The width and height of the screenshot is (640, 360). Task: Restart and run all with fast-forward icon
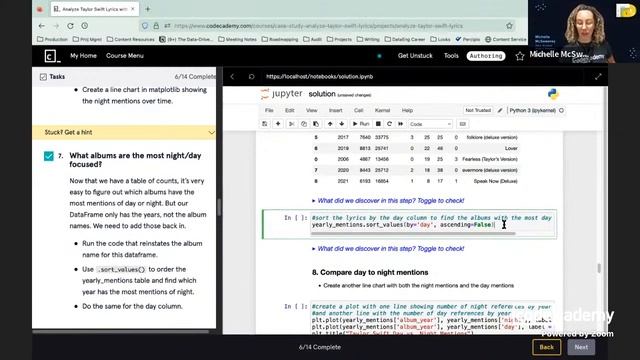point(400,124)
